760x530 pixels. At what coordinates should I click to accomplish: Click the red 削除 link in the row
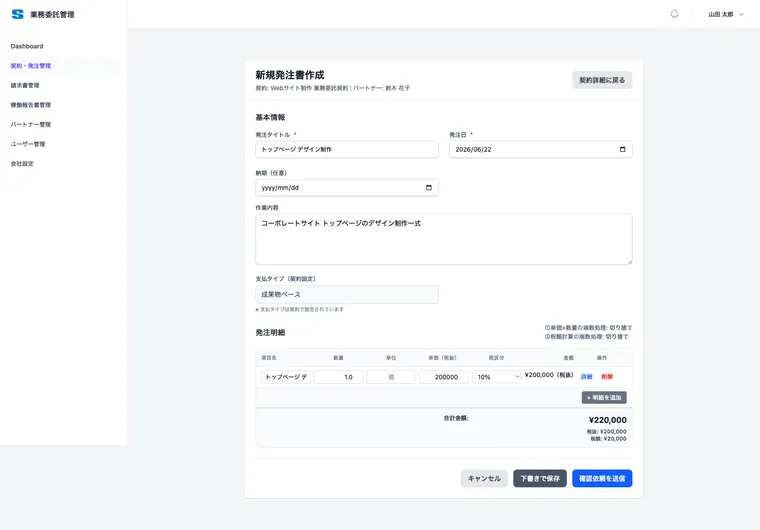[607, 377]
